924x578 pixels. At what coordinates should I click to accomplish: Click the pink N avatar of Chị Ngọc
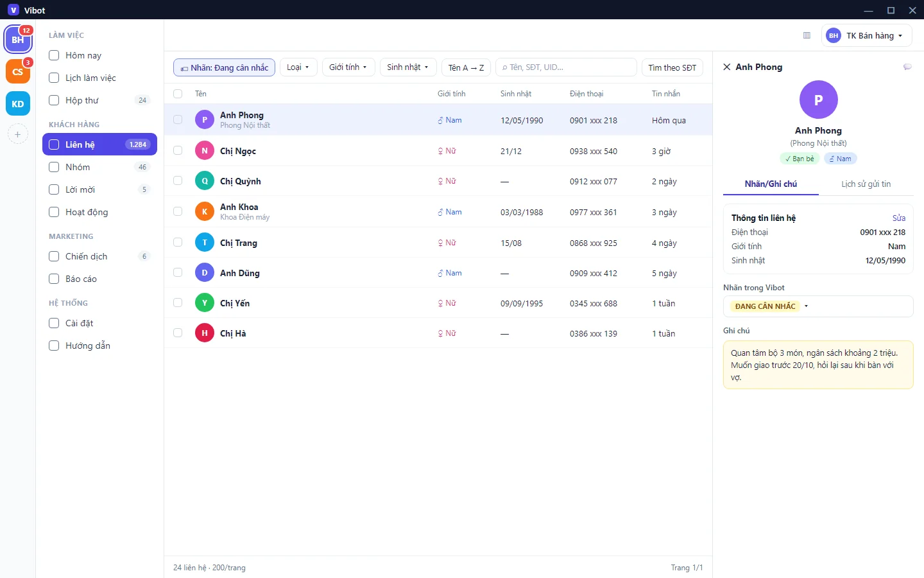pyautogui.click(x=205, y=151)
